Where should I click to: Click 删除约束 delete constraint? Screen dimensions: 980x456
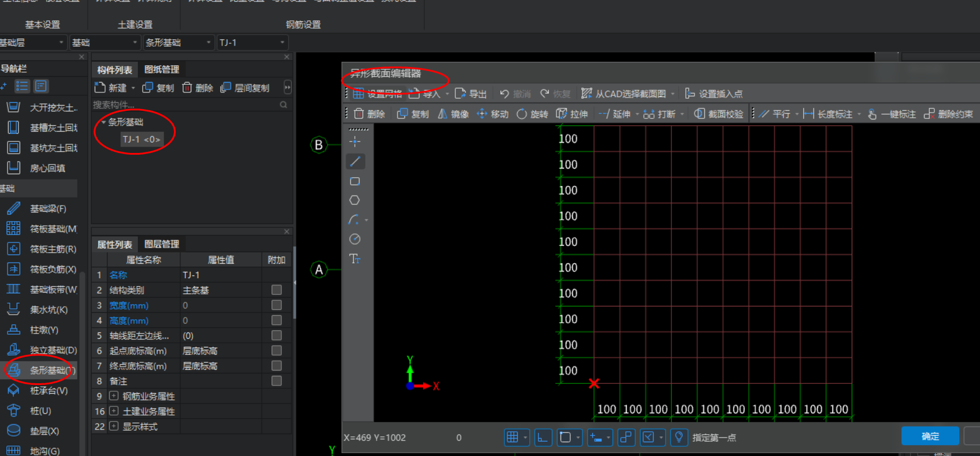click(948, 114)
